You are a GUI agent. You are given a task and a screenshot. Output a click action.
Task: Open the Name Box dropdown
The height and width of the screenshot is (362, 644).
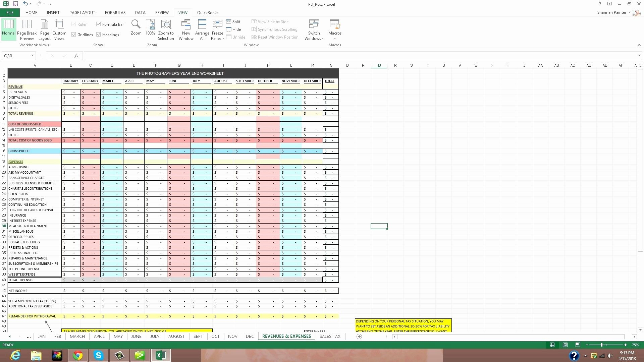tap(33, 56)
